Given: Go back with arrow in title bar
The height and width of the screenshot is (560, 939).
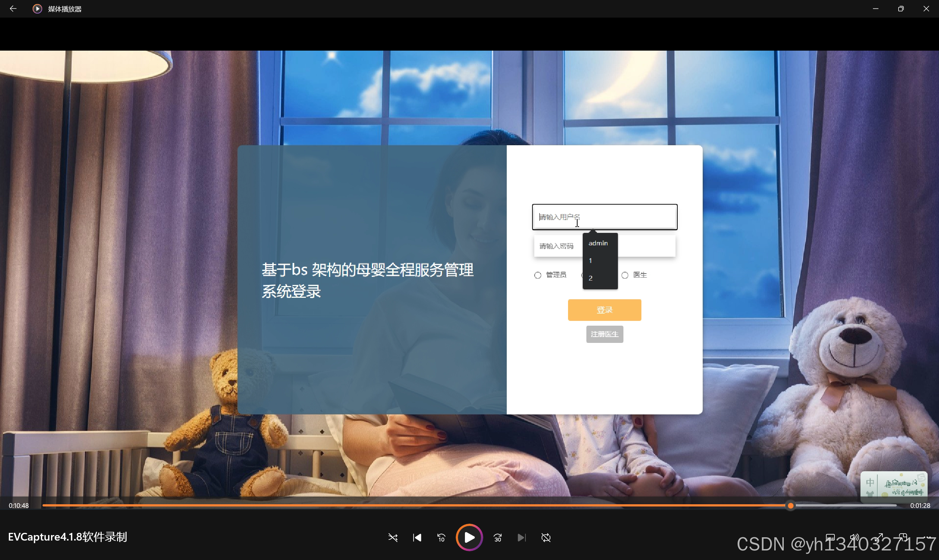Looking at the screenshot, I should pyautogui.click(x=13, y=8).
